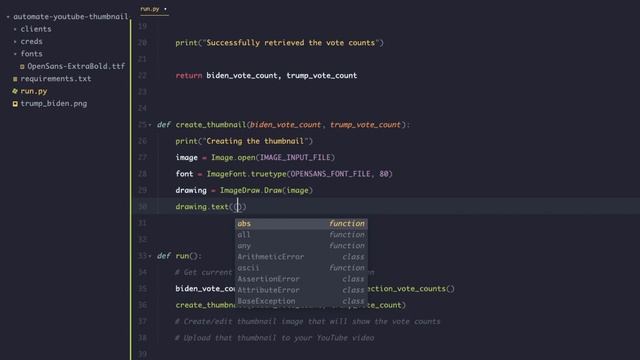Click the font file icon for OpenSans-ExtraBold.ttf
Screen dimensions: 640x360
tap(22, 67)
